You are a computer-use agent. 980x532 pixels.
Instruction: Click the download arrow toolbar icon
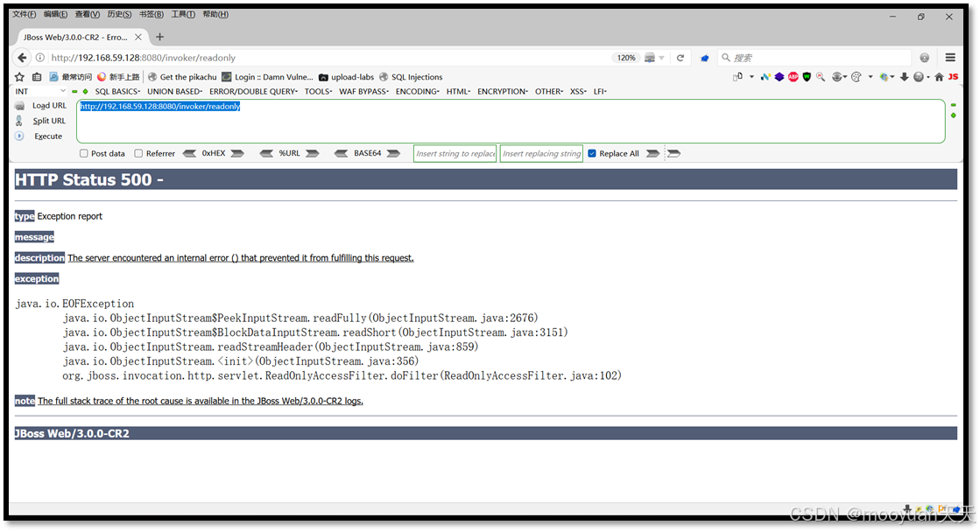[905, 77]
